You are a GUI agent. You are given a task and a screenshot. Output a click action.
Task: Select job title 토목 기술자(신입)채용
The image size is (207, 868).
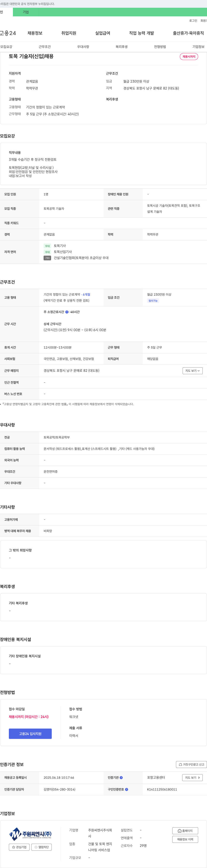[x=31, y=56]
